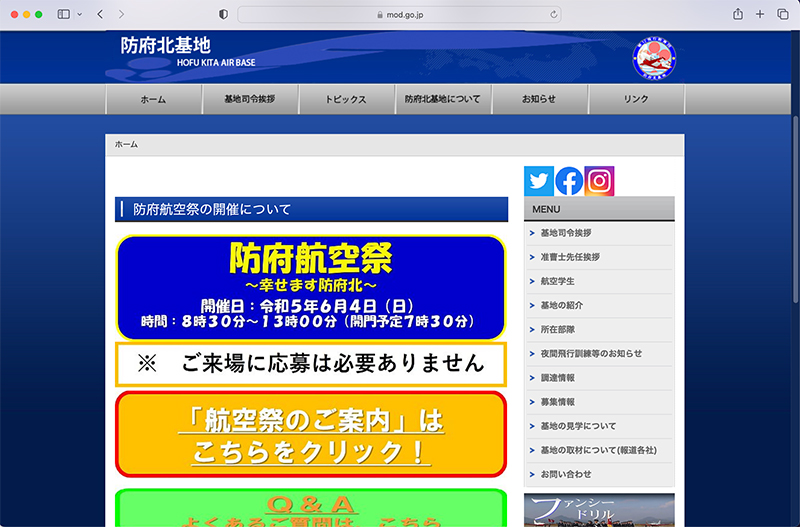Screen dimensions: 800x527
Task: Click the 防府北基地 site title
Action: point(166,45)
